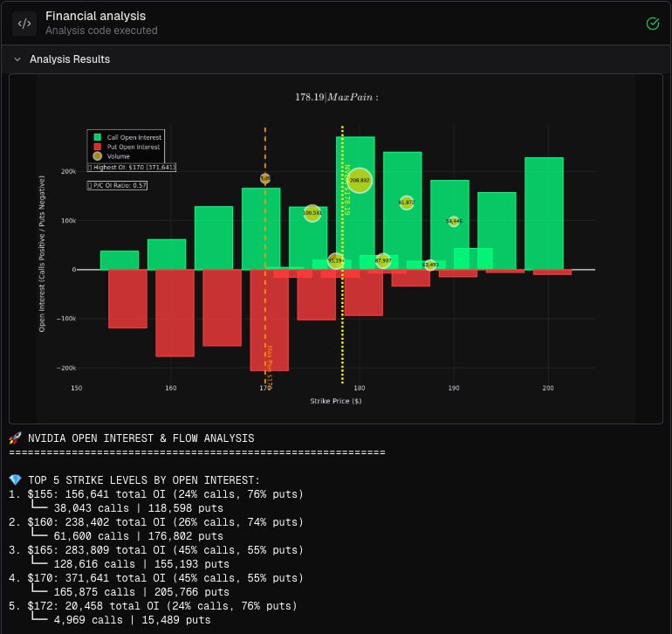Click the 81,872 volume bubble

click(x=406, y=203)
